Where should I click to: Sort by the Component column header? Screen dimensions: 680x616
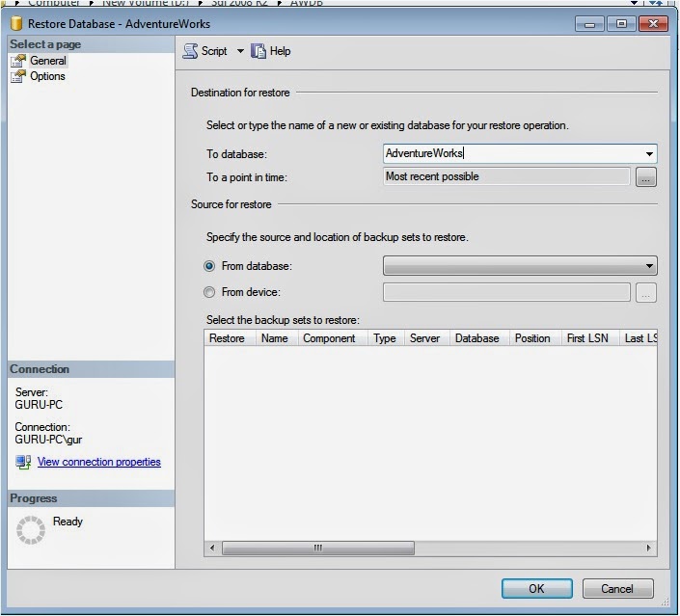333,338
